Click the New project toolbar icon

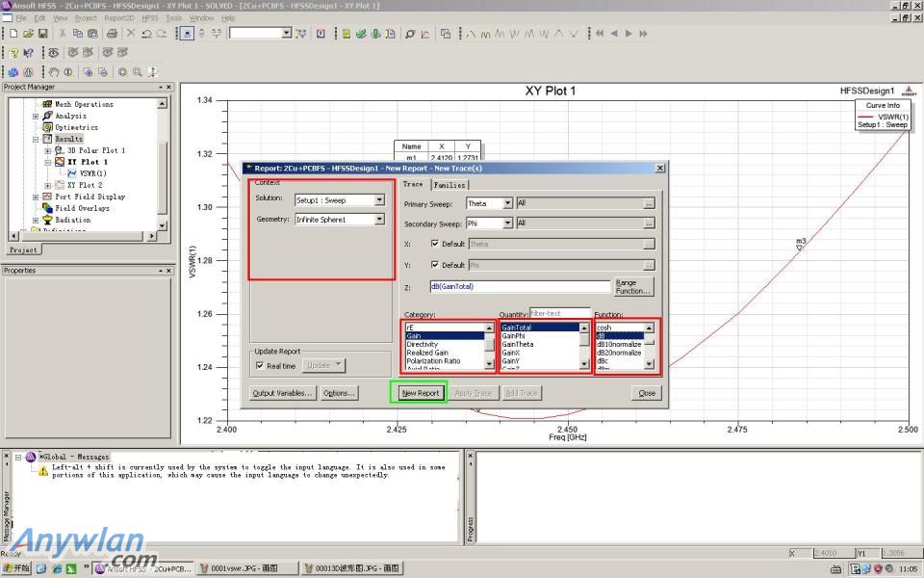[x=13, y=34]
